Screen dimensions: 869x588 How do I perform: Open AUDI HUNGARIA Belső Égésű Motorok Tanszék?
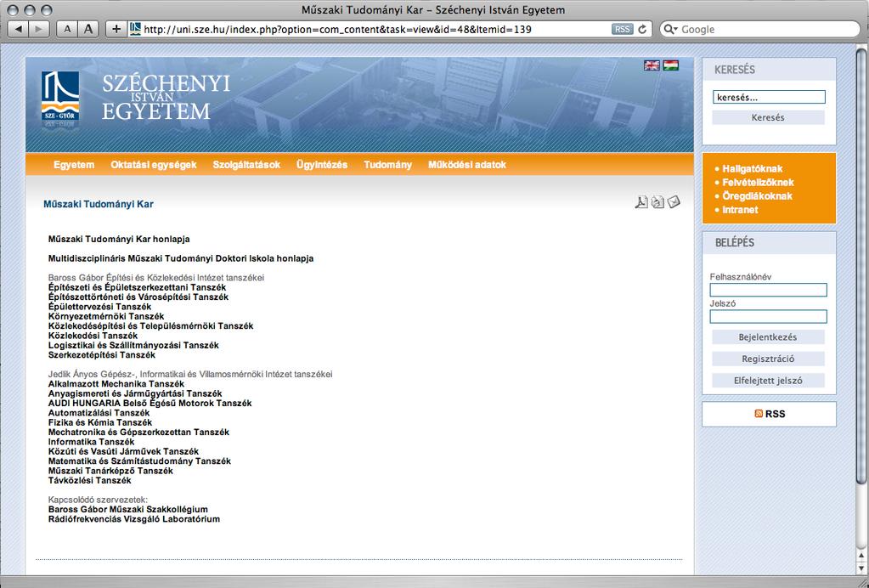[150, 403]
